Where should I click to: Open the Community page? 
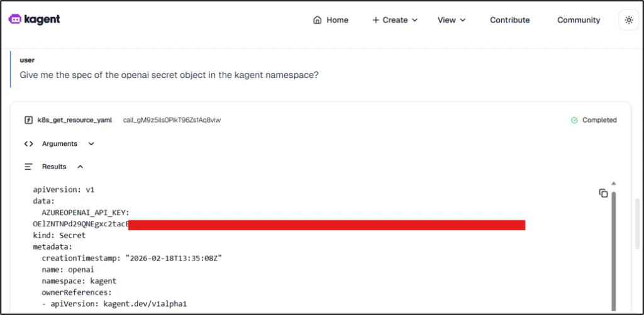click(579, 20)
